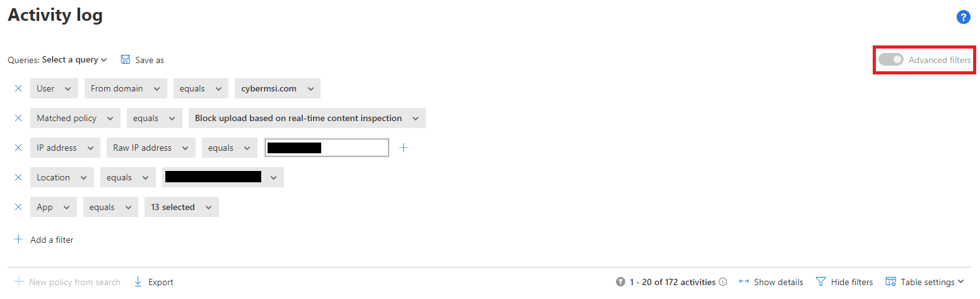Click the Raw IP address input field

pos(327,148)
